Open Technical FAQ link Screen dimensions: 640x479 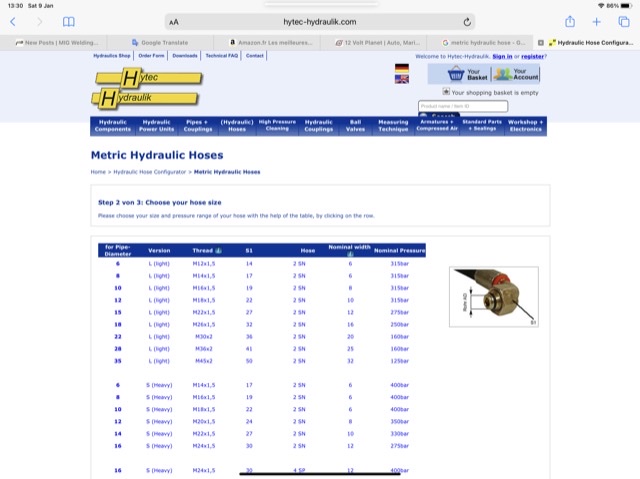[222, 55]
